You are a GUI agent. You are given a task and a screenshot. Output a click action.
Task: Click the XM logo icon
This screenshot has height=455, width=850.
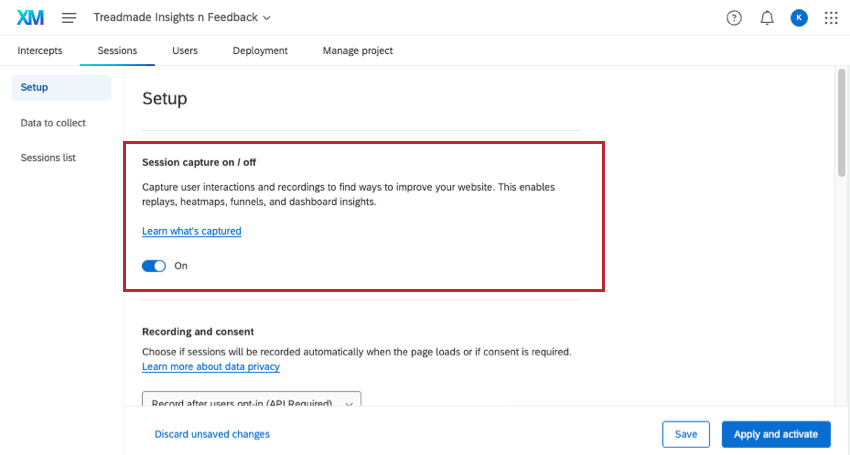[x=30, y=18]
